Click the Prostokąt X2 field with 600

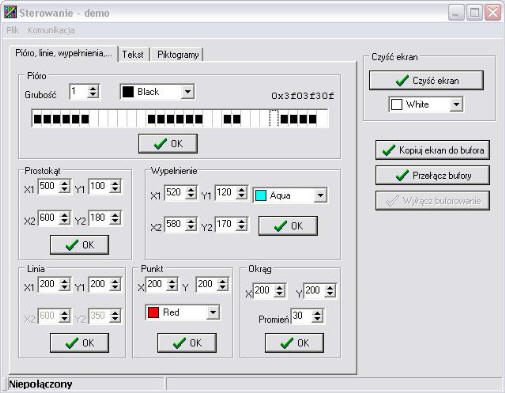point(49,218)
